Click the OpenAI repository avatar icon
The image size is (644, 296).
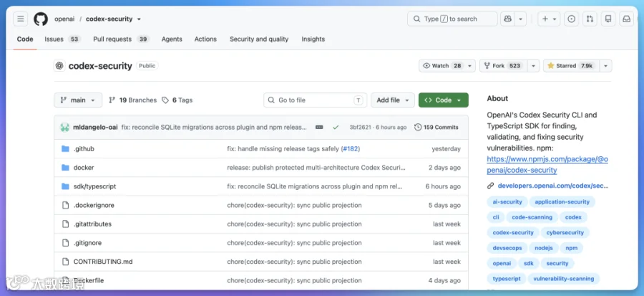click(59, 66)
